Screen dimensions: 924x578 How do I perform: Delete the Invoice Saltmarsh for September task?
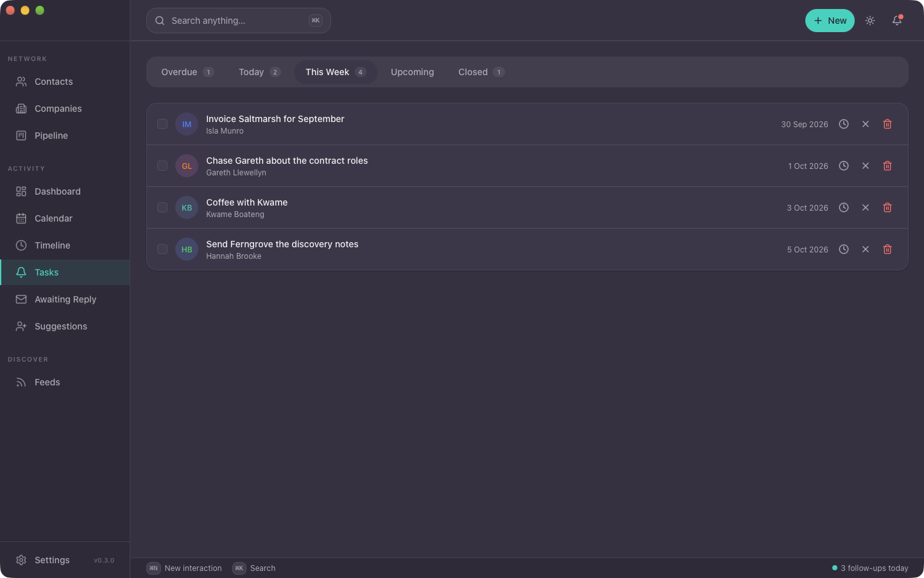coord(887,124)
